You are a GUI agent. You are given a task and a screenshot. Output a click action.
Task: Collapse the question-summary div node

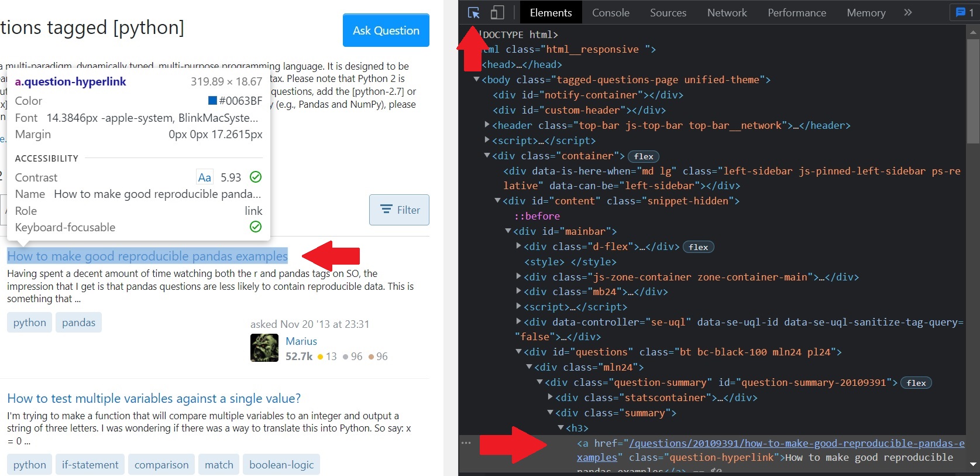(539, 382)
